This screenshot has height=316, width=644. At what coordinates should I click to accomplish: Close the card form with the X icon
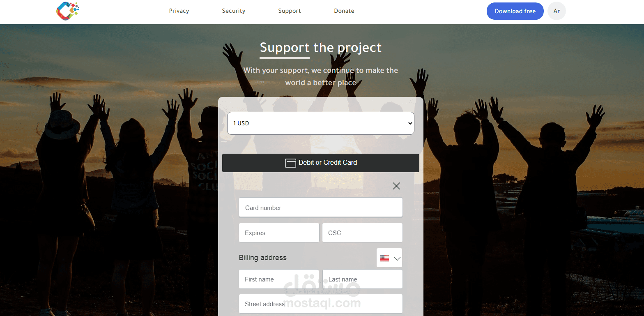[x=396, y=186]
